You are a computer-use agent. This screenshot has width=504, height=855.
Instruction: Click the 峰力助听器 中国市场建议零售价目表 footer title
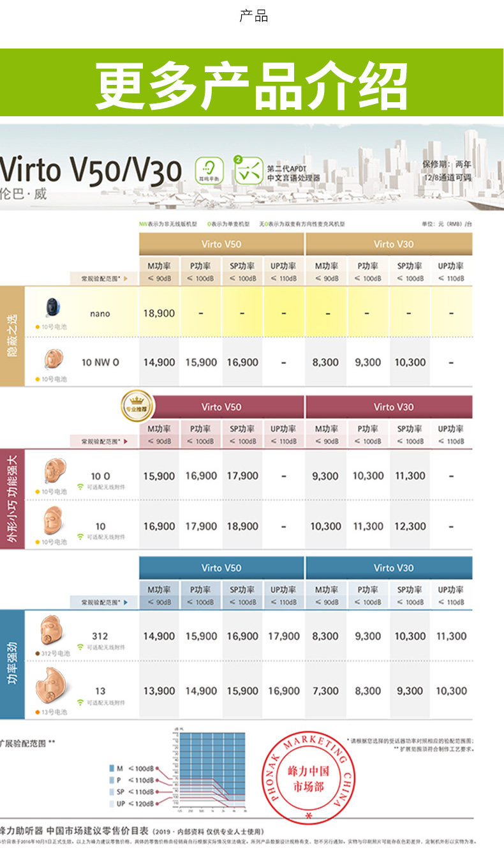pyautogui.click(x=73, y=831)
